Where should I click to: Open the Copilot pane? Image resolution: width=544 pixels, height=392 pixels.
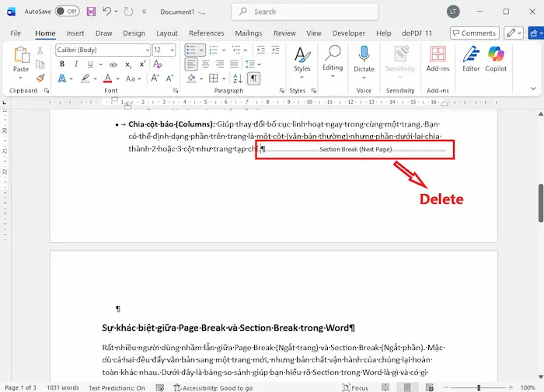click(x=497, y=59)
